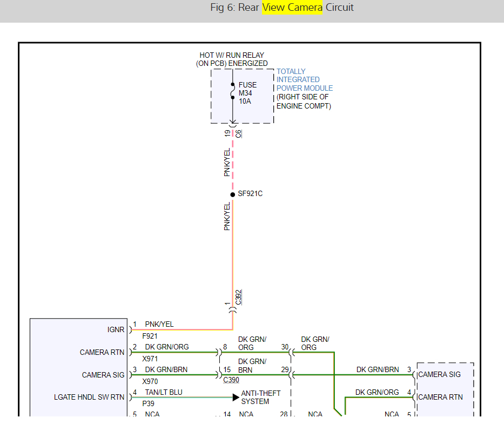
Task: Click 'CAMERA SIG' in the dashed right box
Action: [439, 375]
